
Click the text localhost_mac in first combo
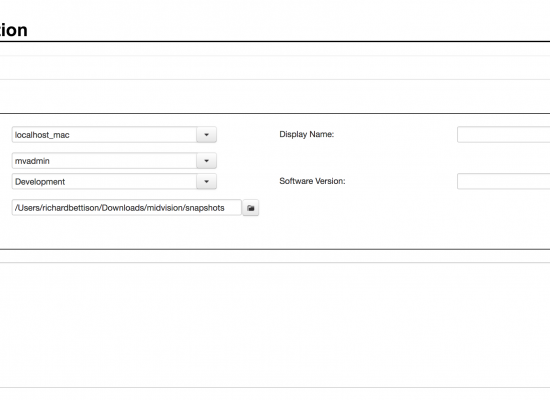(x=42, y=135)
